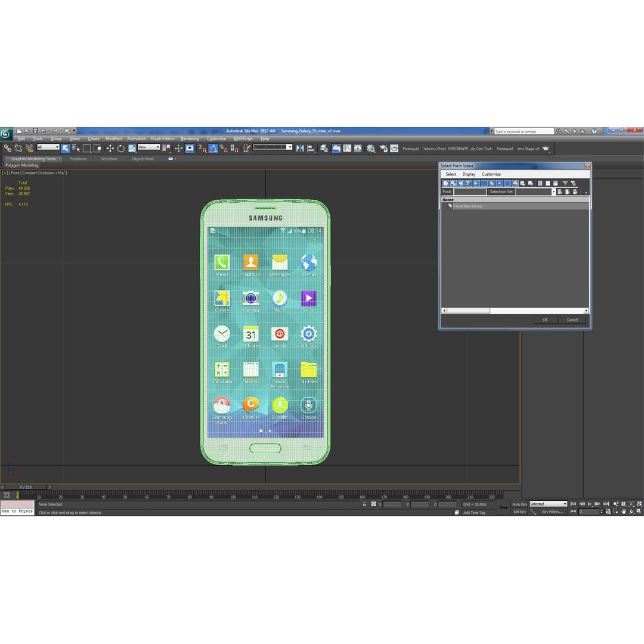Expand the Quick Access Toolbar dropdown arrow
This screenshot has height=644, width=644.
pos(74,131)
